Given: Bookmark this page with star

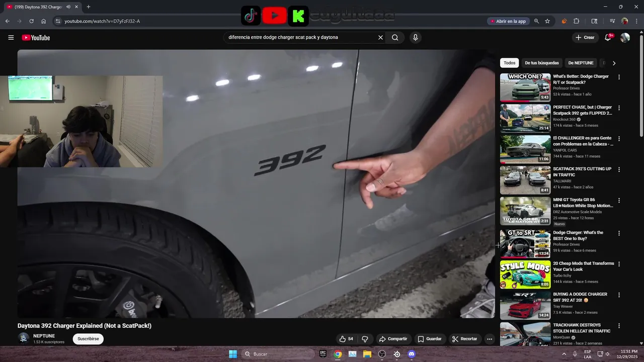Looking at the screenshot, I should pyautogui.click(x=547, y=21).
